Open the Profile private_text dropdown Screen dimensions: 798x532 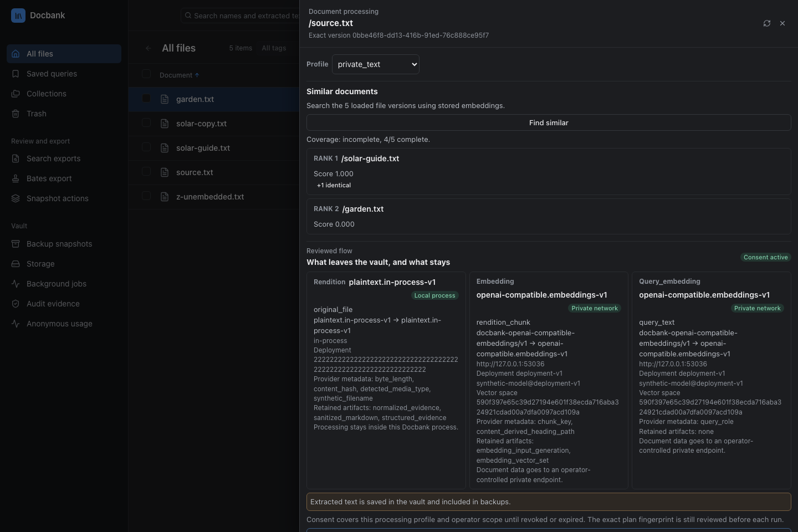(x=376, y=64)
